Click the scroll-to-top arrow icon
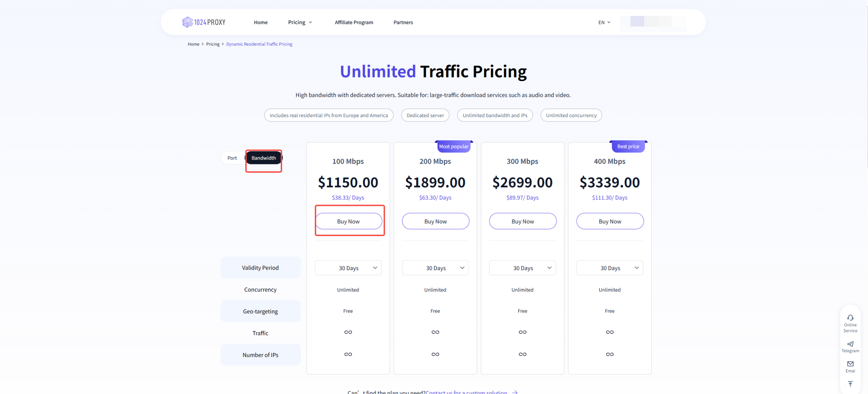This screenshot has width=868, height=394. (850, 384)
